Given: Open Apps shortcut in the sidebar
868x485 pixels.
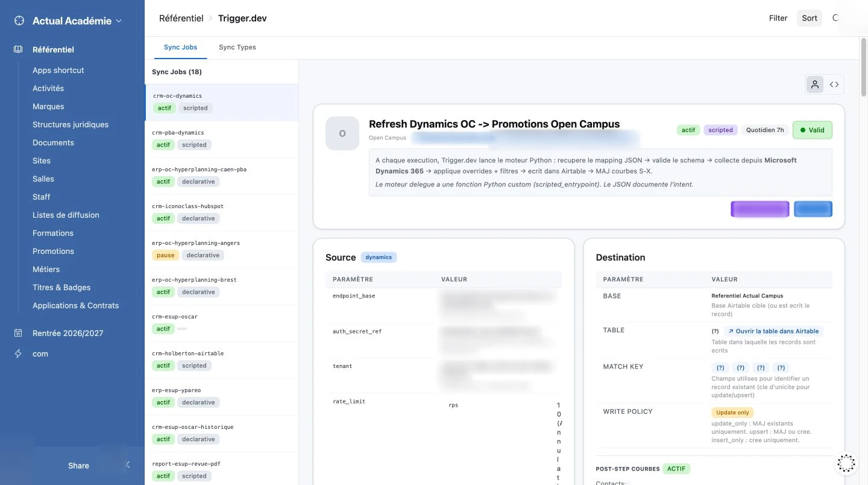Looking at the screenshot, I should click(x=58, y=70).
